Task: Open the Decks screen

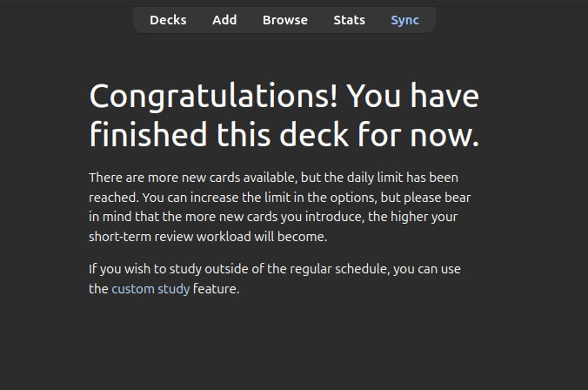Action: 168,20
